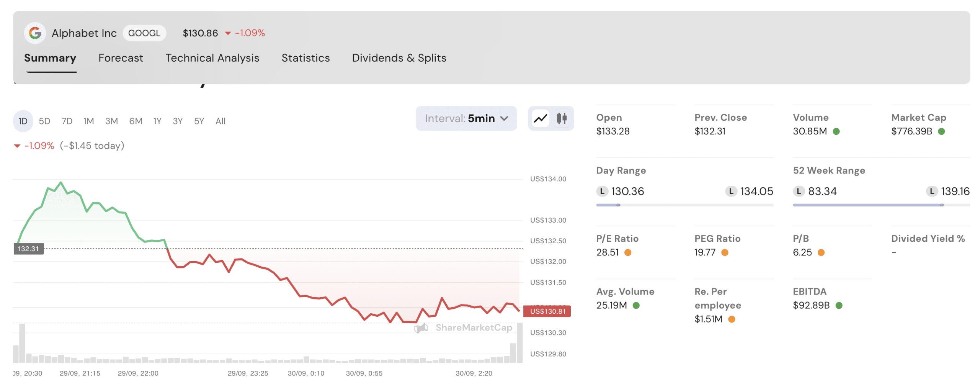Click the Day Range slider bar
The image size is (980, 388).
pyautogui.click(x=684, y=205)
